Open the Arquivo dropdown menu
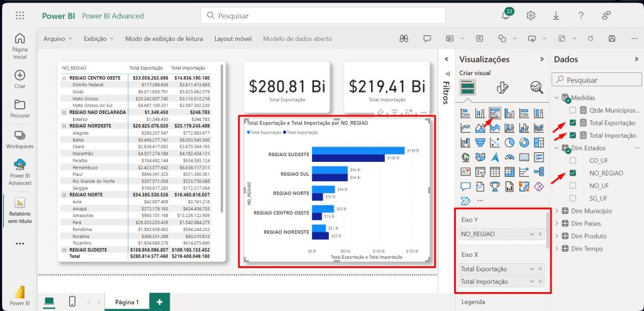Screen dimensions: 644x311 [x=57, y=38]
